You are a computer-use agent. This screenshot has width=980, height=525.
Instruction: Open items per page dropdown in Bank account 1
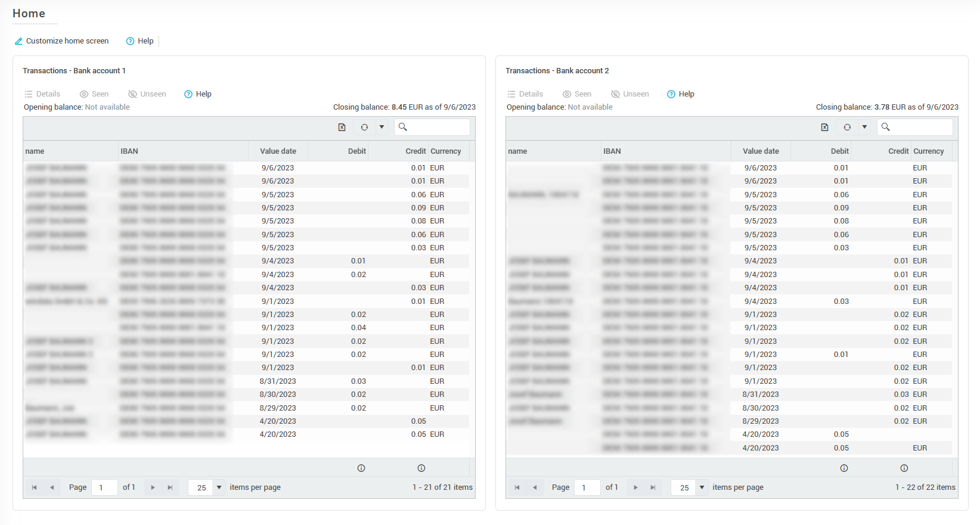[219, 487]
